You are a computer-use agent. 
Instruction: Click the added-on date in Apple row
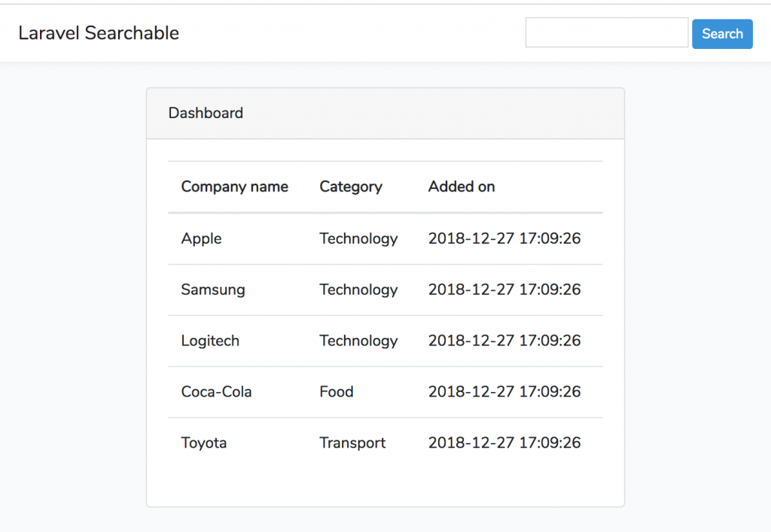point(504,239)
